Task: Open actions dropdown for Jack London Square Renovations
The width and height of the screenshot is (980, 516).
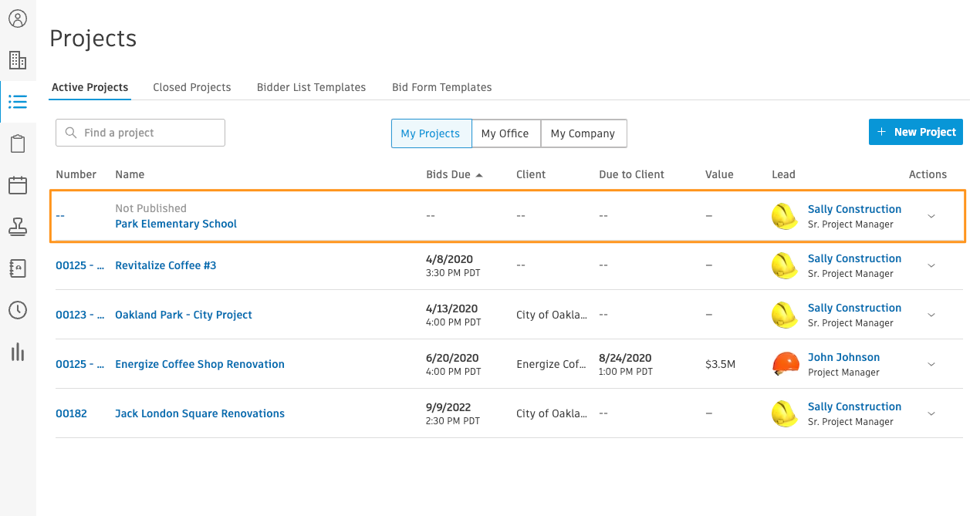Action: click(931, 413)
